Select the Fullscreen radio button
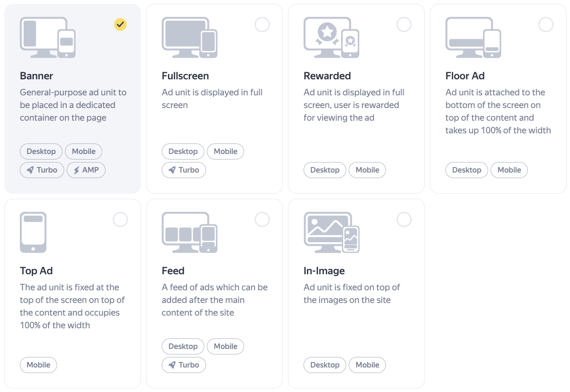 [262, 24]
